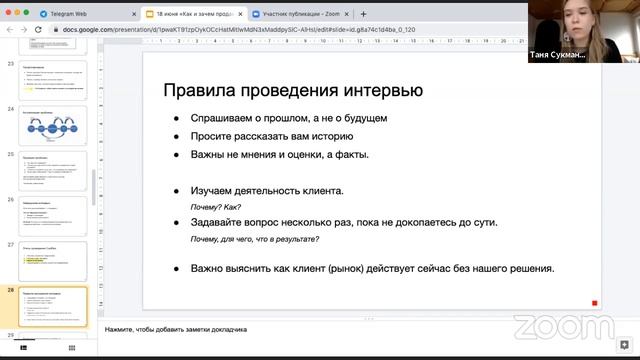Click the Таня Сукман video thumbnail
This screenshot has width=640, height=360.
point(584,32)
